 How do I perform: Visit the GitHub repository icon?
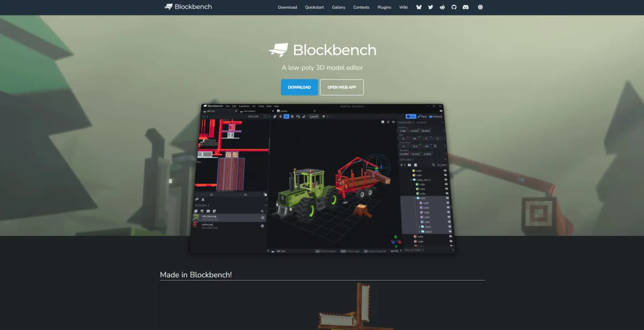[453, 8]
